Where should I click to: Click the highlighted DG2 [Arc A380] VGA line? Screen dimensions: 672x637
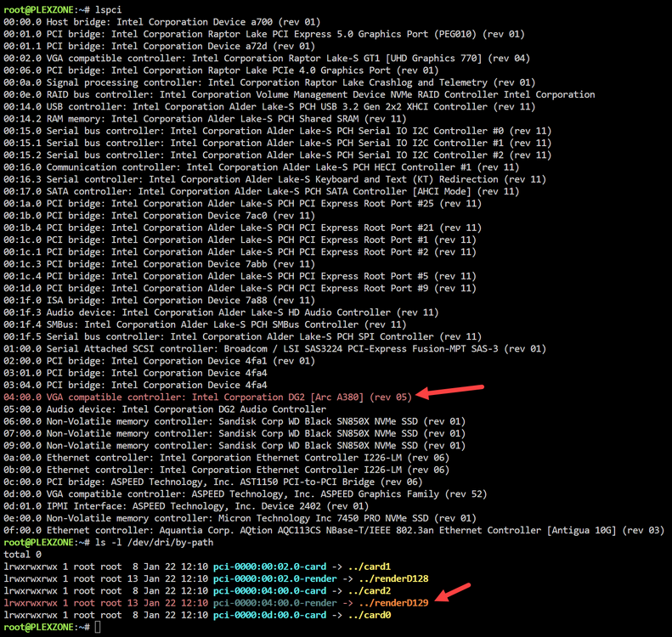pos(208,397)
